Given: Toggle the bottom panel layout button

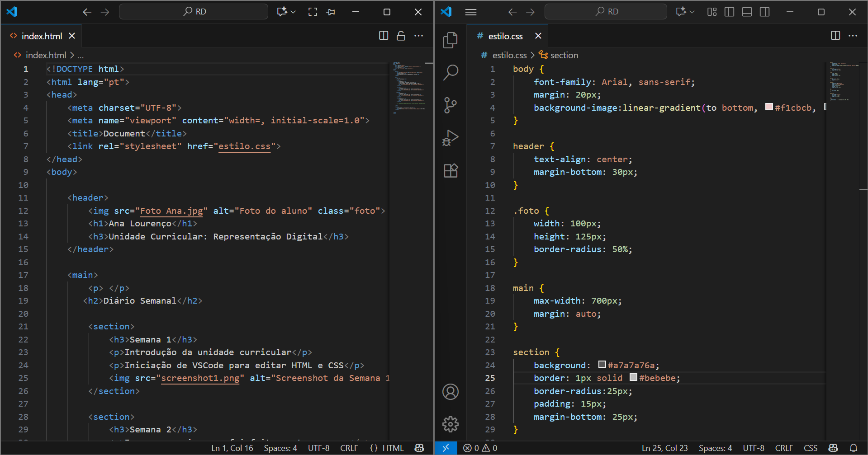Looking at the screenshot, I should 747,12.
